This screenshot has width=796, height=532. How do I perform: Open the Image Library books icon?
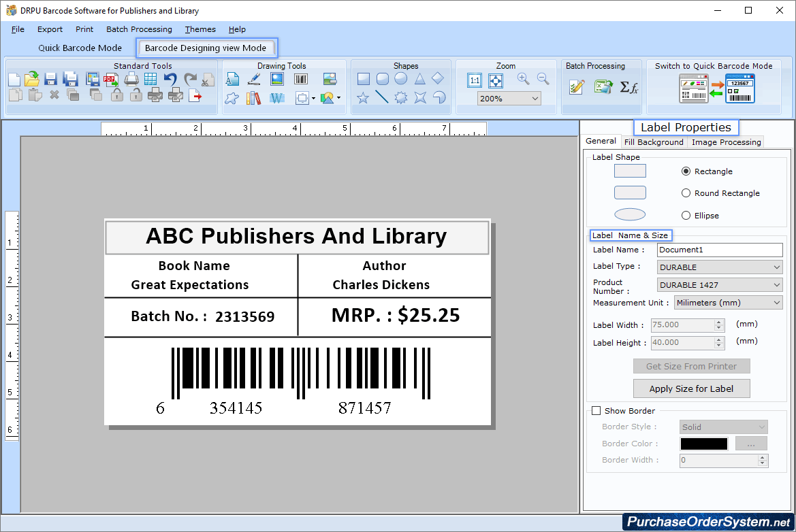point(253,98)
